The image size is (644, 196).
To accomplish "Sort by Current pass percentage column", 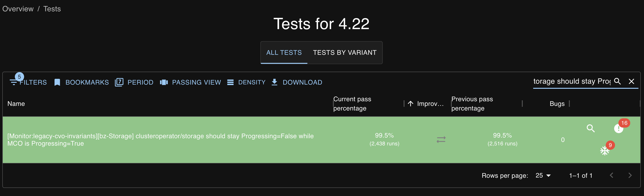I will (352, 104).
